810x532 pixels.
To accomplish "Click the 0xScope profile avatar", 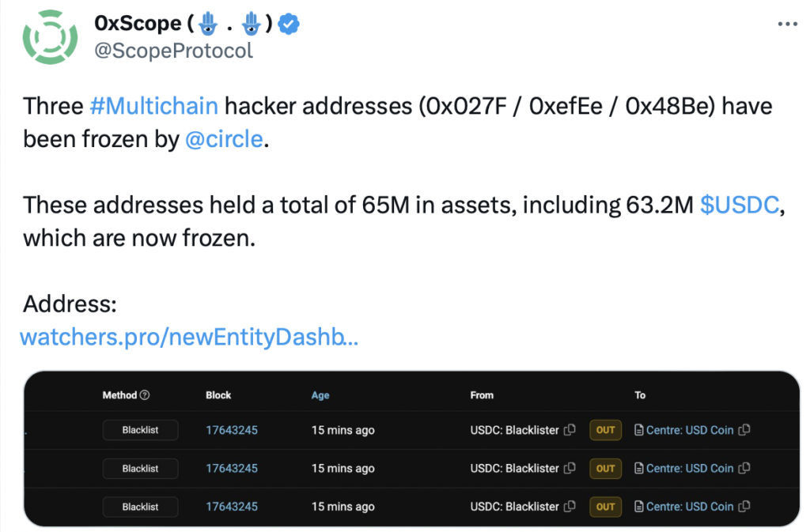I will tap(51, 37).
